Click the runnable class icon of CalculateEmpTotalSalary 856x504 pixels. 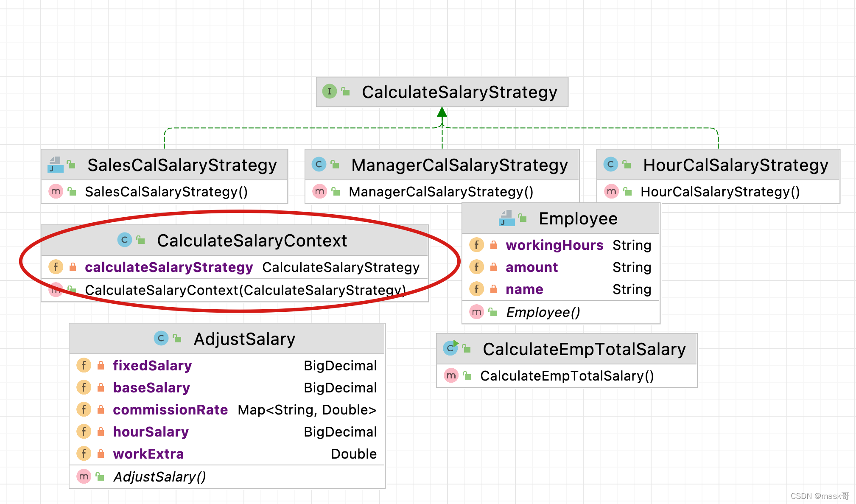click(450, 348)
